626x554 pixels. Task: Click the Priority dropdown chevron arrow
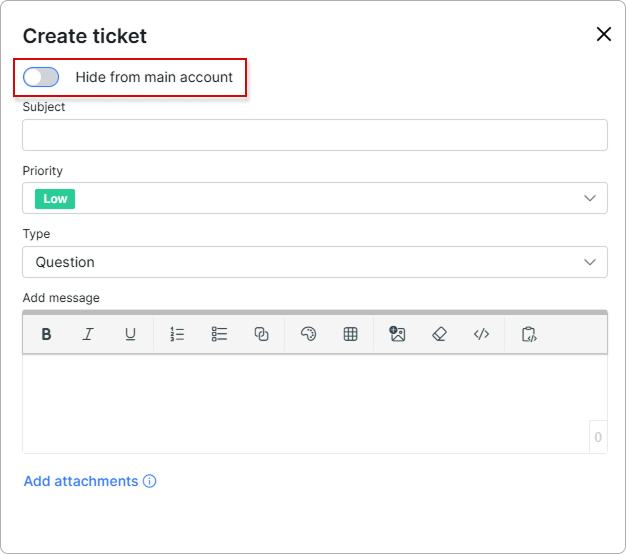[x=590, y=198]
